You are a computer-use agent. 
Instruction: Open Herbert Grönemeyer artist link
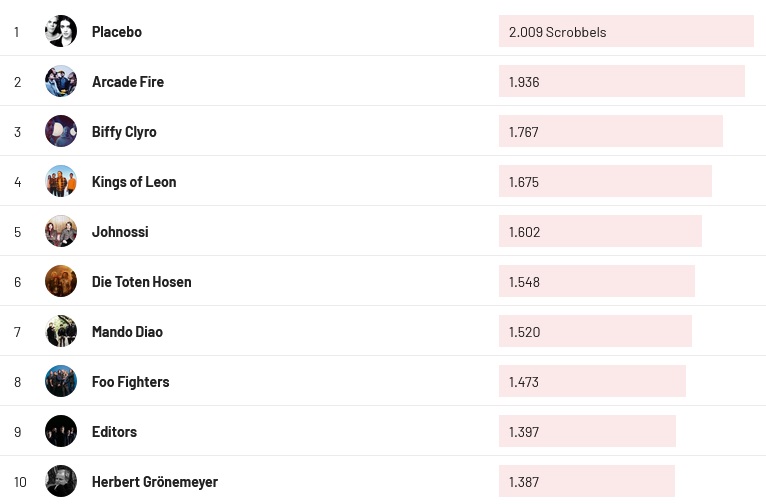[x=155, y=482]
